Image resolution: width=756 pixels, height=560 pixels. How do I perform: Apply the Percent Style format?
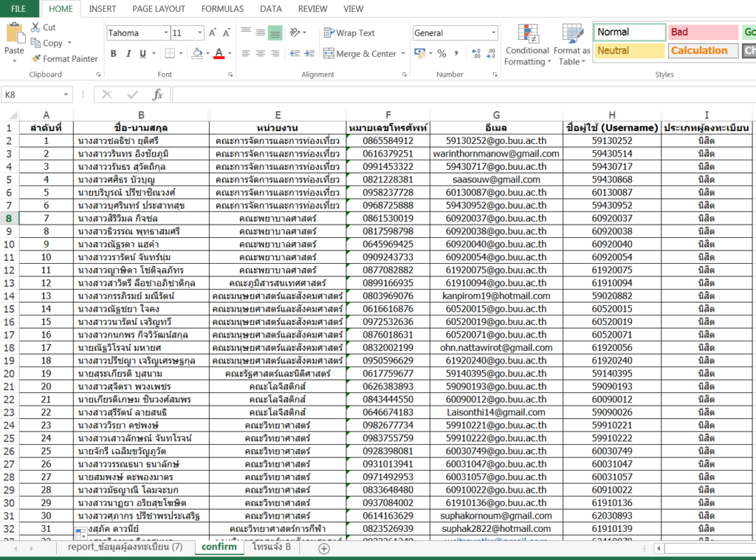[441, 54]
